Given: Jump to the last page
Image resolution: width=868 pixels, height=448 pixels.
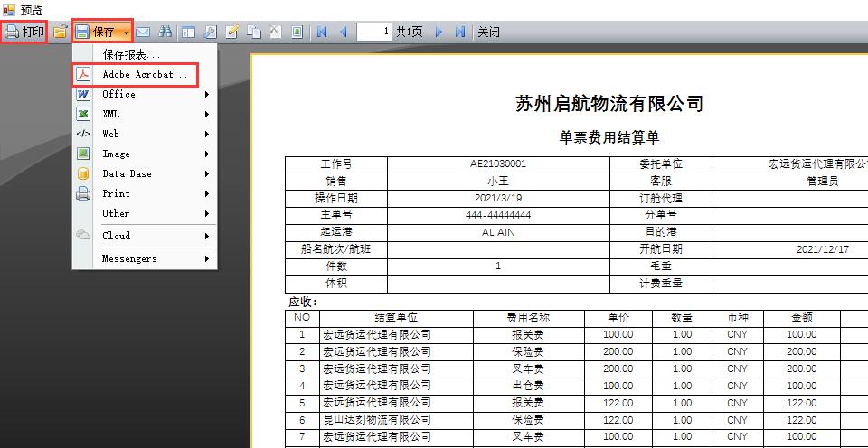Looking at the screenshot, I should [x=460, y=33].
